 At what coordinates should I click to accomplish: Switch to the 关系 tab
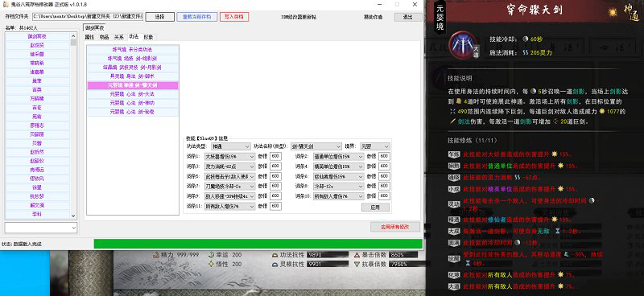118,37
